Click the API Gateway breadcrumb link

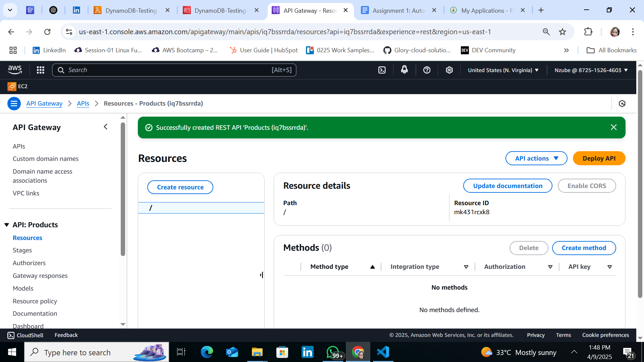pos(44,104)
